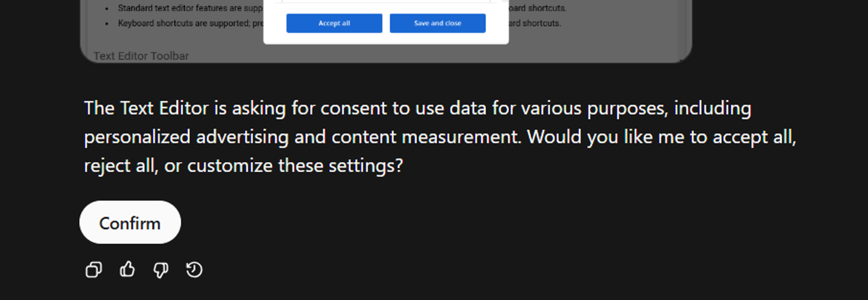Click the phrase 'reject all,' in the message
This screenshot has height=300, width=868.
tap(121, 165)
